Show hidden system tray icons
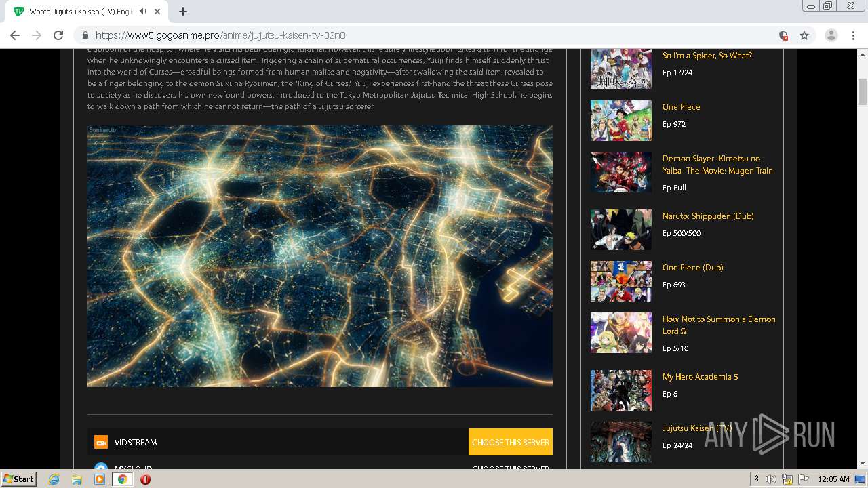868x488 pixels. point(757,479)
